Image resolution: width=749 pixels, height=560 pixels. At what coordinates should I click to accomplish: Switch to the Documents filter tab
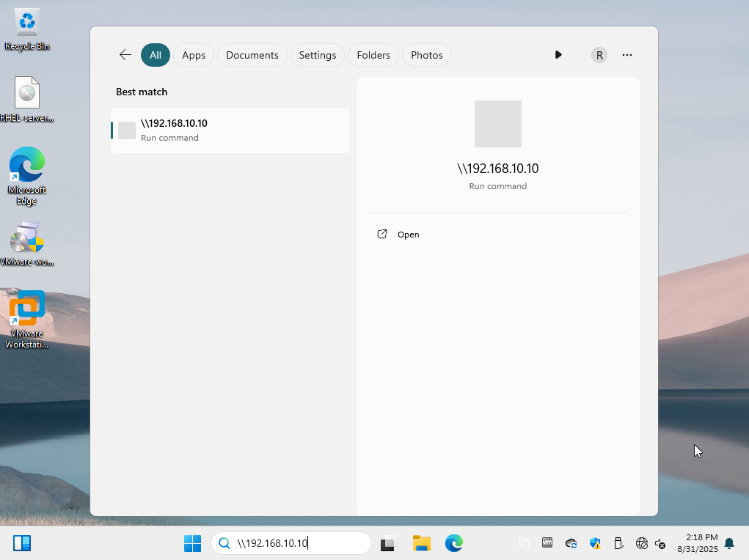252,55
